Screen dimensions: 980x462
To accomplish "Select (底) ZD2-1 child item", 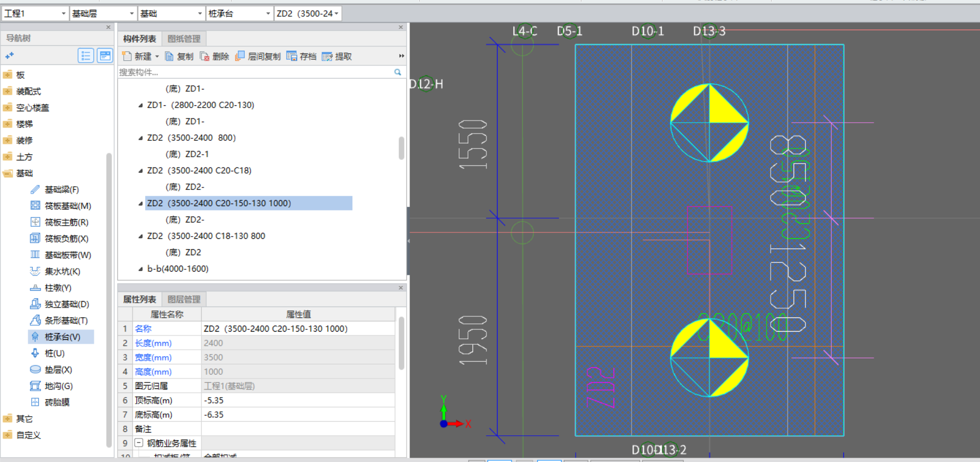I will [187, 154].
